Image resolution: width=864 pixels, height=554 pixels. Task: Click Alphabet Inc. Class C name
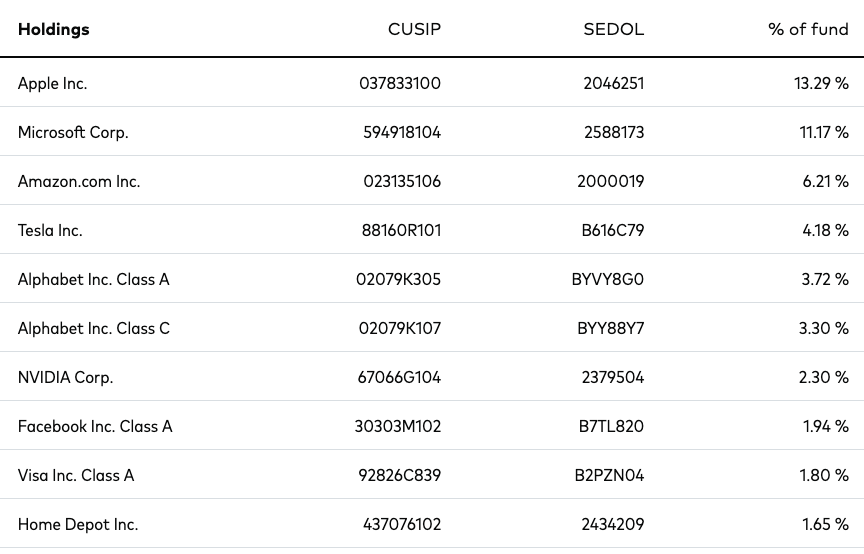tap(94, 329)
